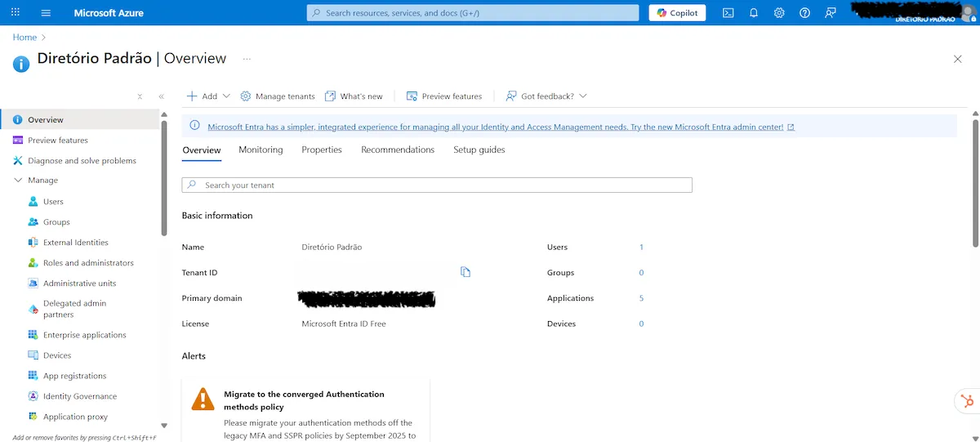Viewport: 980px width, 442px height.
Task: Collapse the sidebar with double-chevron
Action: 162,96
